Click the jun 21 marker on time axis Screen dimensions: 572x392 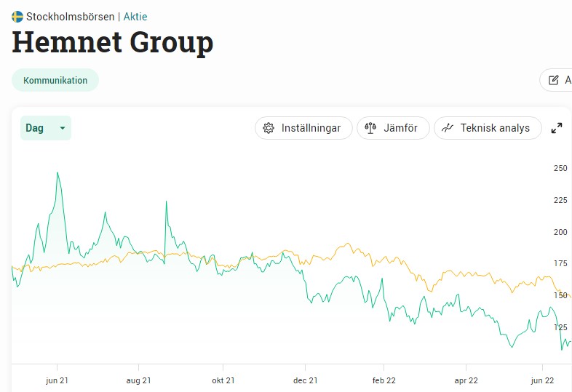(57, 380)
